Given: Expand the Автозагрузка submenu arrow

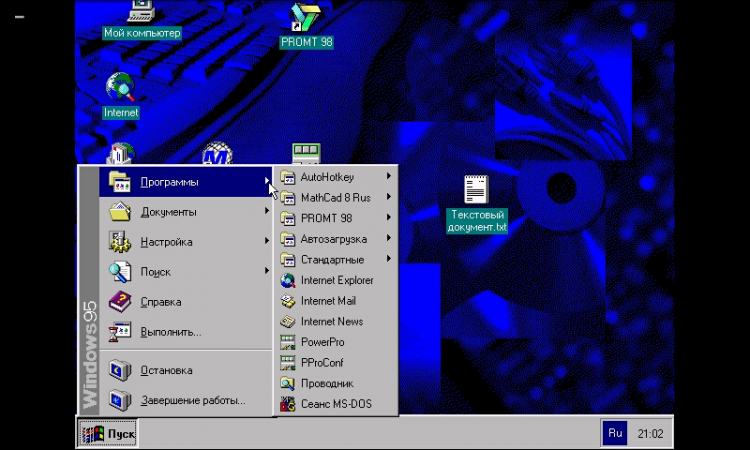Looking at the screenshot, I should pyautogui.click(x=389, y=238).
